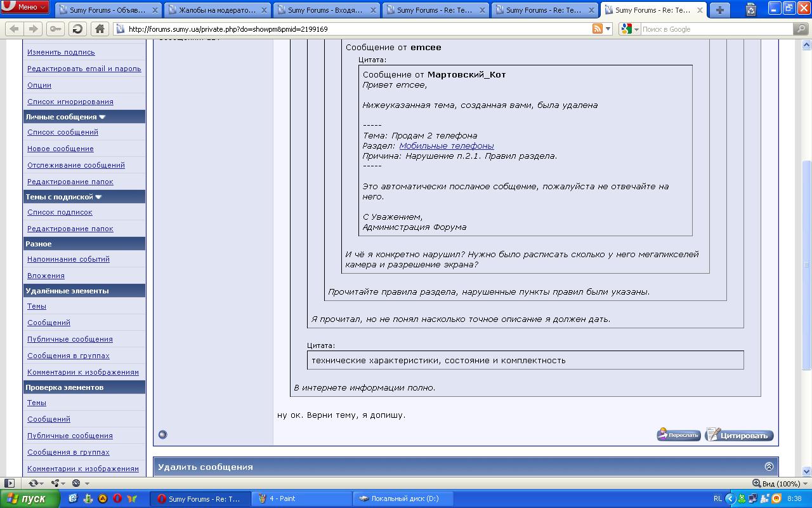Image resolution: width=812 pixels, height=508 pixels.
Task: Click the 'Цитировать' quote button
Action: [739, 435]
